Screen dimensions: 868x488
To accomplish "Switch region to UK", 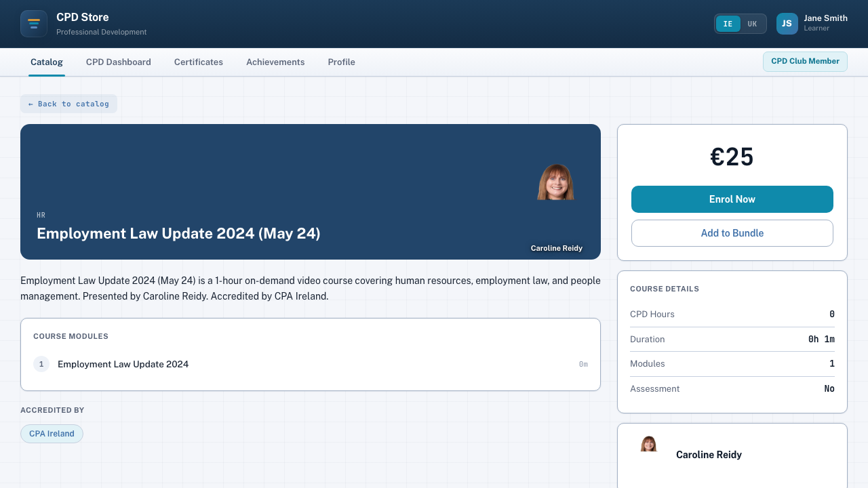I will 752,24.
